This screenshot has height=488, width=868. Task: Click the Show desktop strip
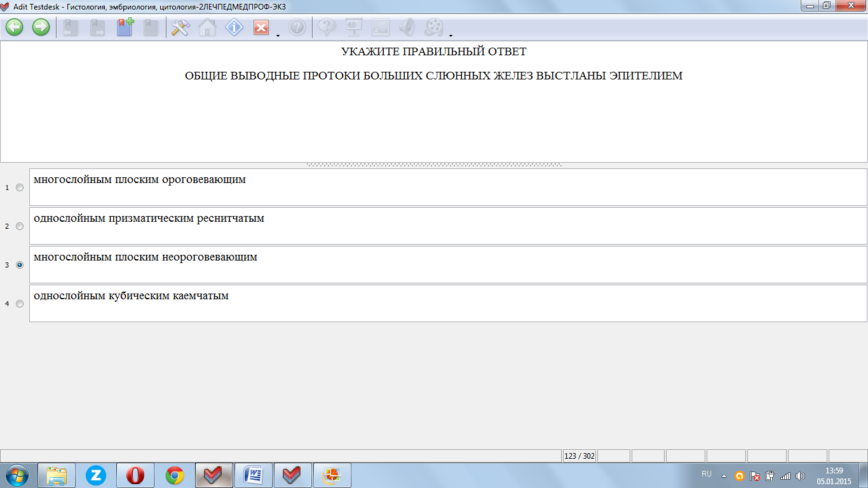[x=864, y=475]
